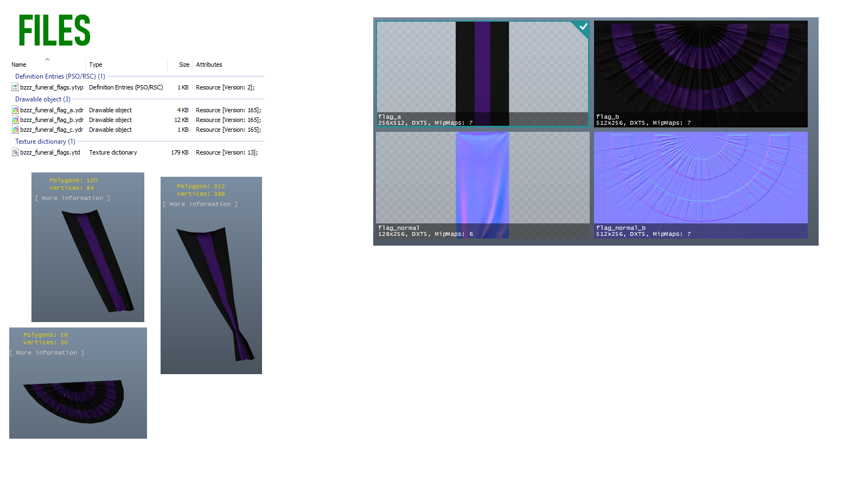Screen dimensions: 868x488
Task: Click the bzzz_funeral_flag_c.ydr file icon
Action: 15,129
